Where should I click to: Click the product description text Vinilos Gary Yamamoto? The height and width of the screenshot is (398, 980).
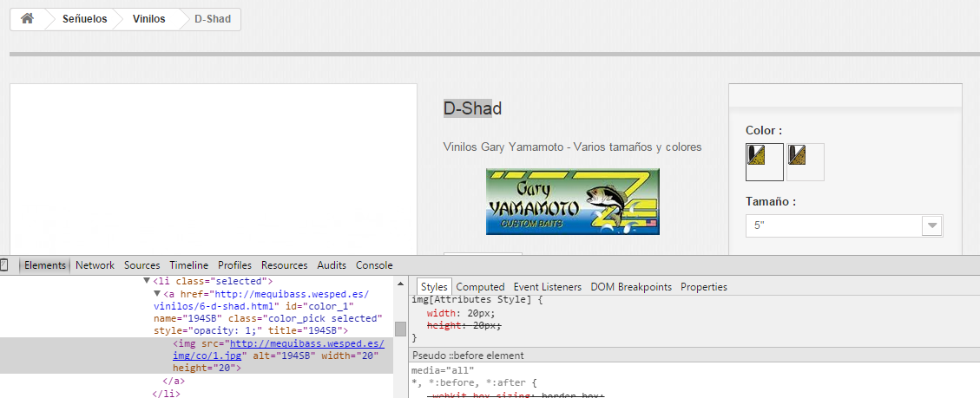tap(573, 147)
